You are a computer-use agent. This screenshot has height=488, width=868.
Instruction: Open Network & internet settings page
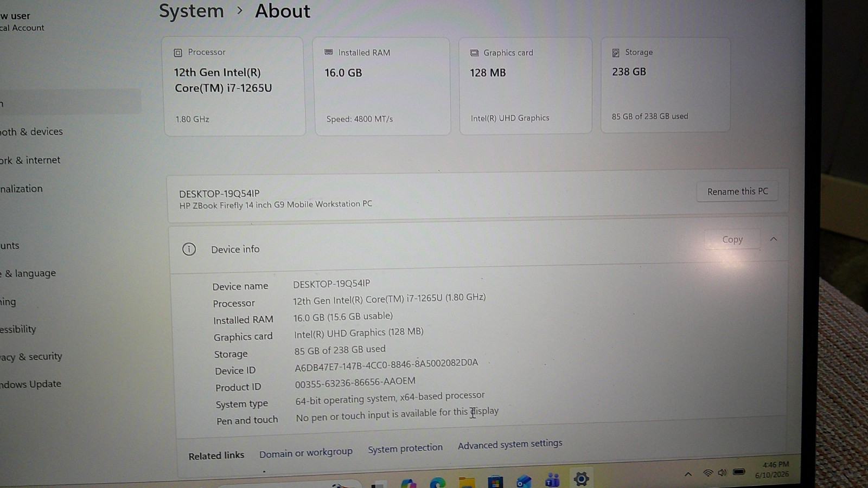click(x=30, y=160)
